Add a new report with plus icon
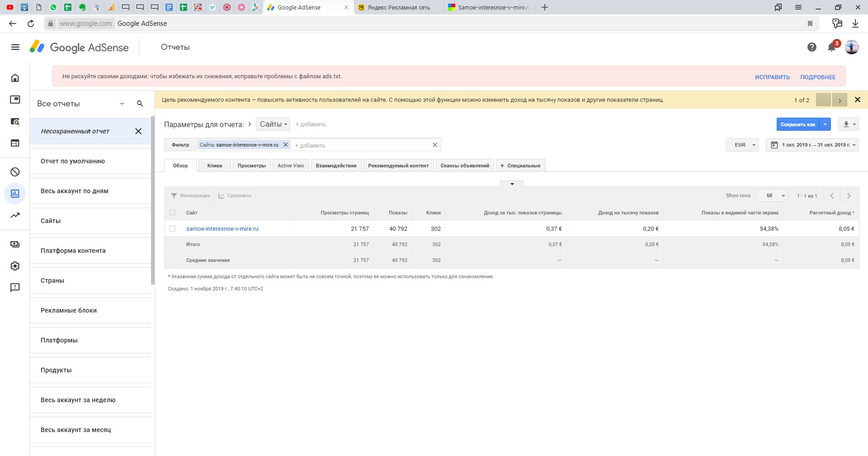 [x=122, y=104]
